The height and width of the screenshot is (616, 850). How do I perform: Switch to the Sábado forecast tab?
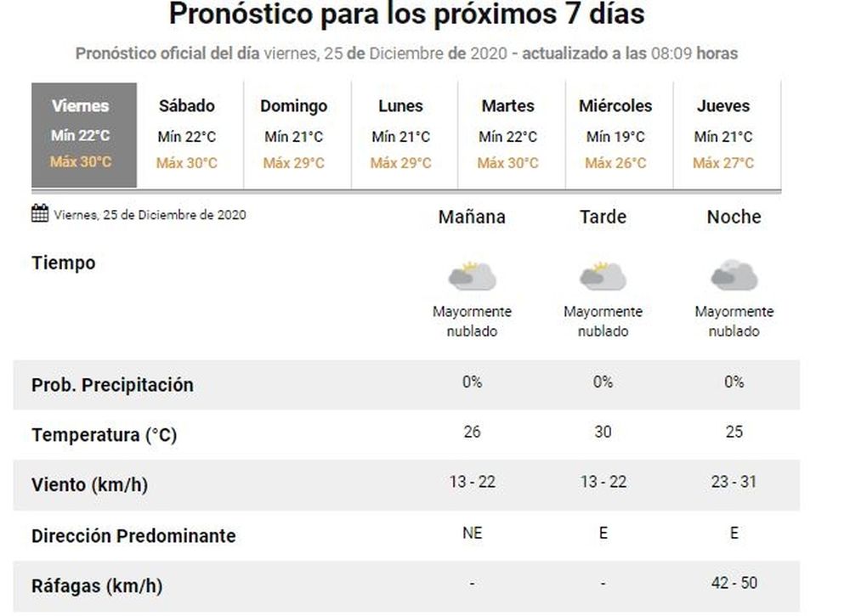pos(187,135)
